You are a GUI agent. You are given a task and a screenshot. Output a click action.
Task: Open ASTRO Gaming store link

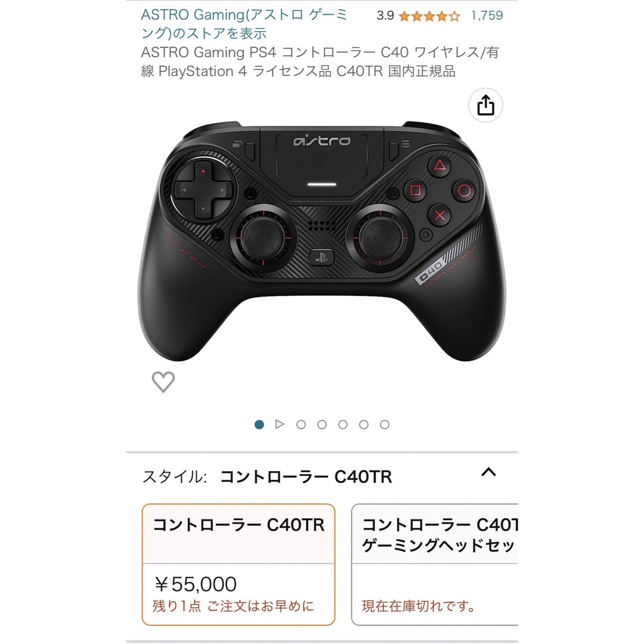[244, 24]
